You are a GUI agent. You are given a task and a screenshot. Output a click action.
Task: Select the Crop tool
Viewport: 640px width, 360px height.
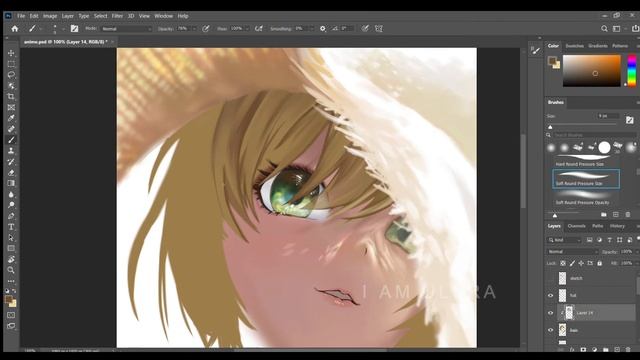tap(11, 97)
